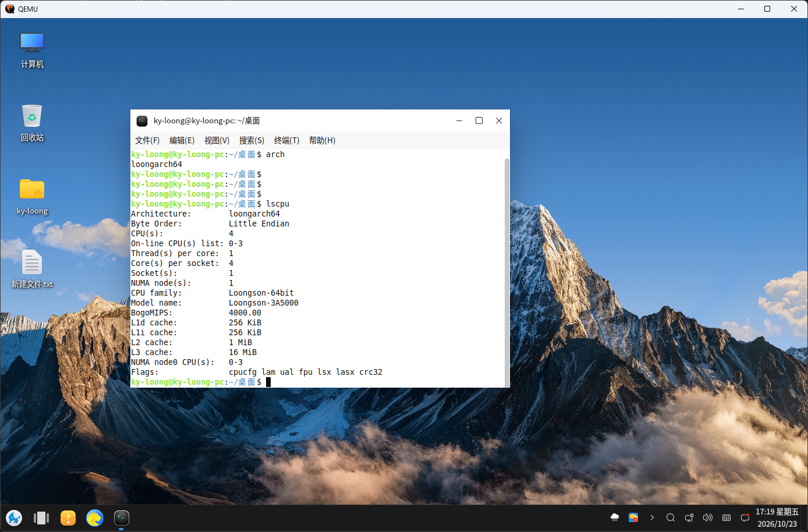Image resolution: width=808 pixels, height=532 pixels.
Task: Maximize the terminal window
Action: (479, 120)
